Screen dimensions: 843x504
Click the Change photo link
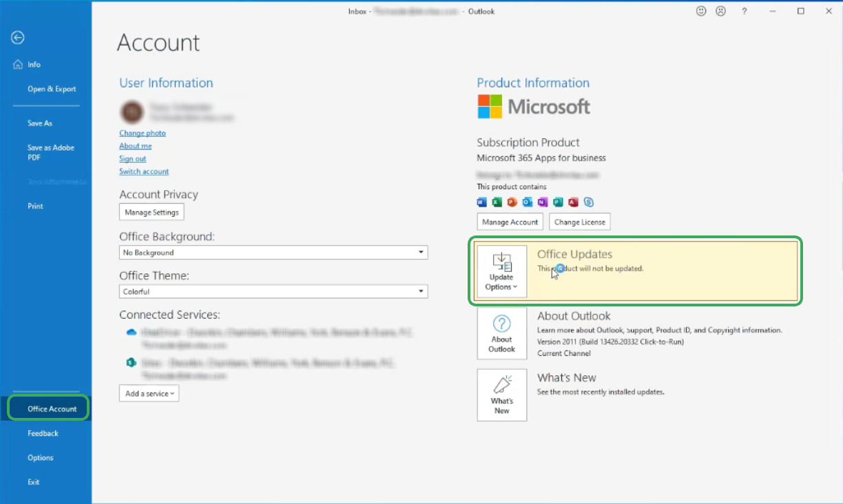(x=143, y=133)
